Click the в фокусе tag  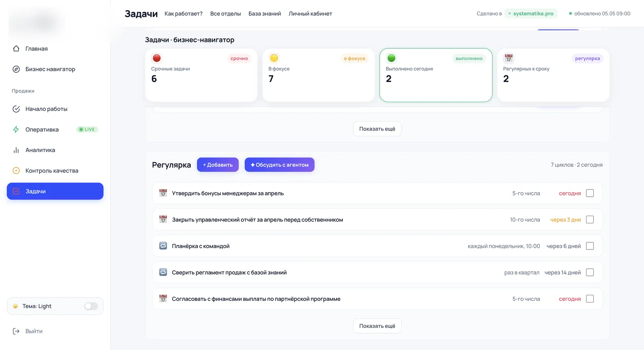355,58
